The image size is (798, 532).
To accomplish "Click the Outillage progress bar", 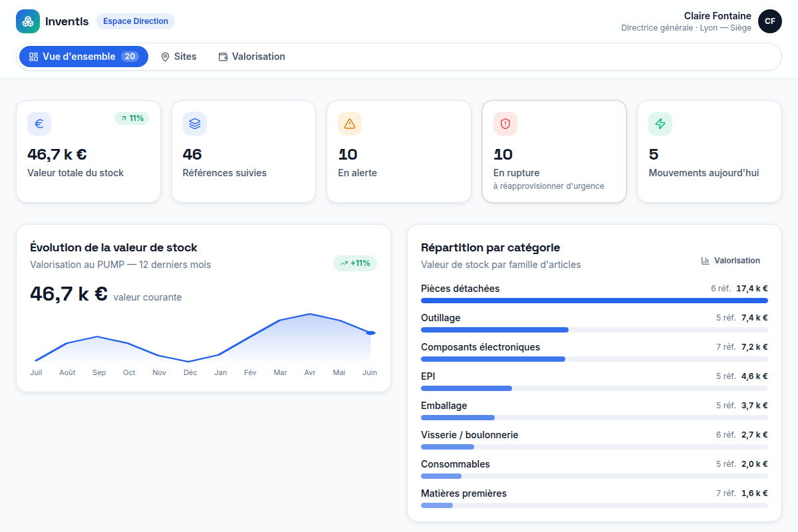I will [595, 330].
